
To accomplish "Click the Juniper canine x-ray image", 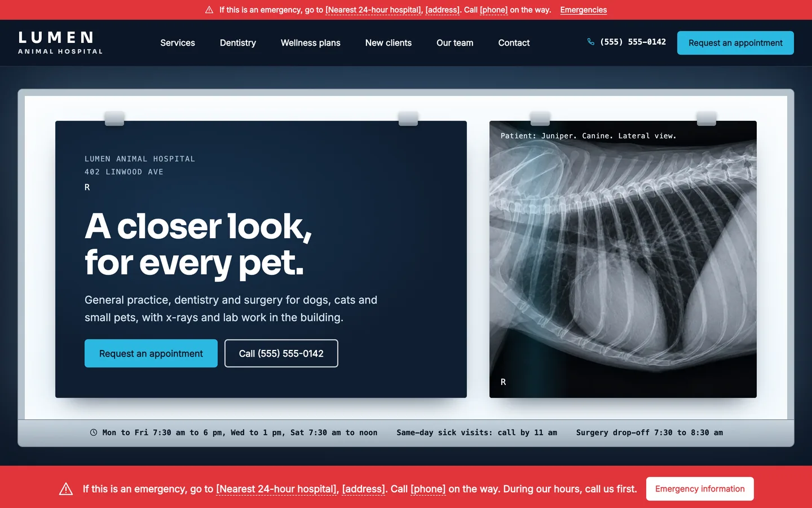I will [x=623, y=259].
